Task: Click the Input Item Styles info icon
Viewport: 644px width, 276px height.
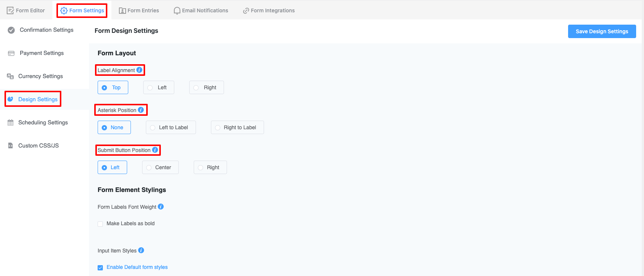Action: [141, 250]
